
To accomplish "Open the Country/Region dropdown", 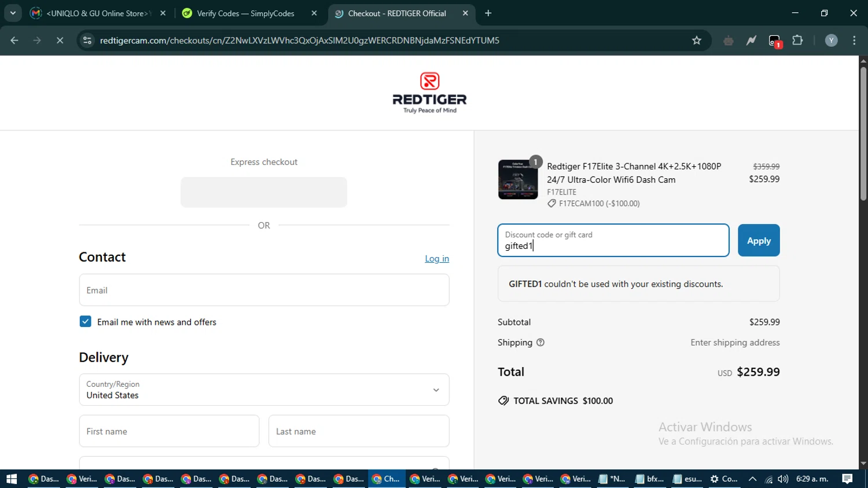I will [264, 390].
